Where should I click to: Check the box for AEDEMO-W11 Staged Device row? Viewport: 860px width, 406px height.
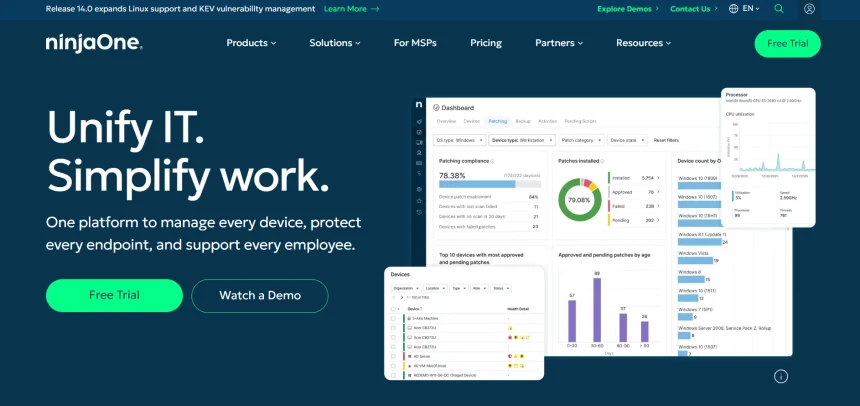393,375
